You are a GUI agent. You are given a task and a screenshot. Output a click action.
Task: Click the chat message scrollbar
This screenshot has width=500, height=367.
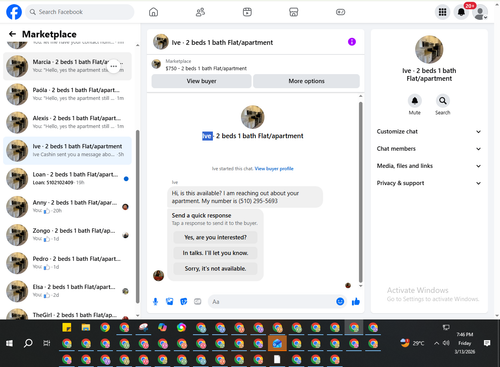point(360,192)
